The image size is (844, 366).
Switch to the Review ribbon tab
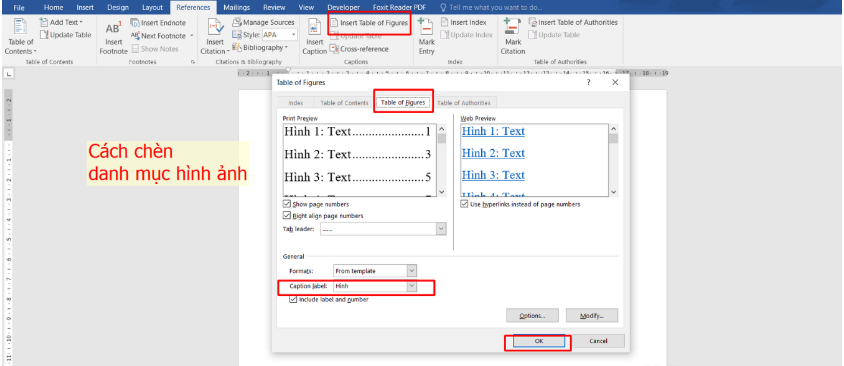[275, 8]
